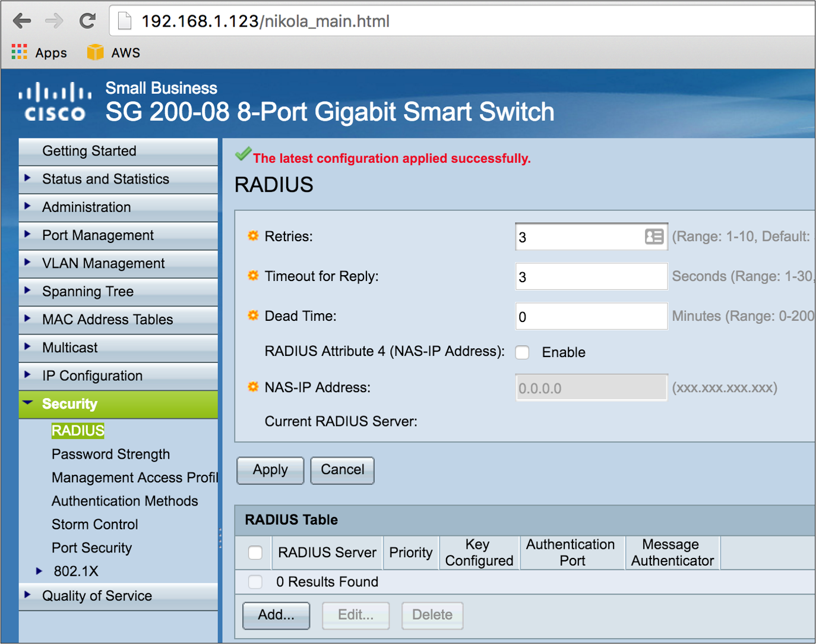Collapse the Security section arrow
The image size is (816, 644).
coord(27,403)
